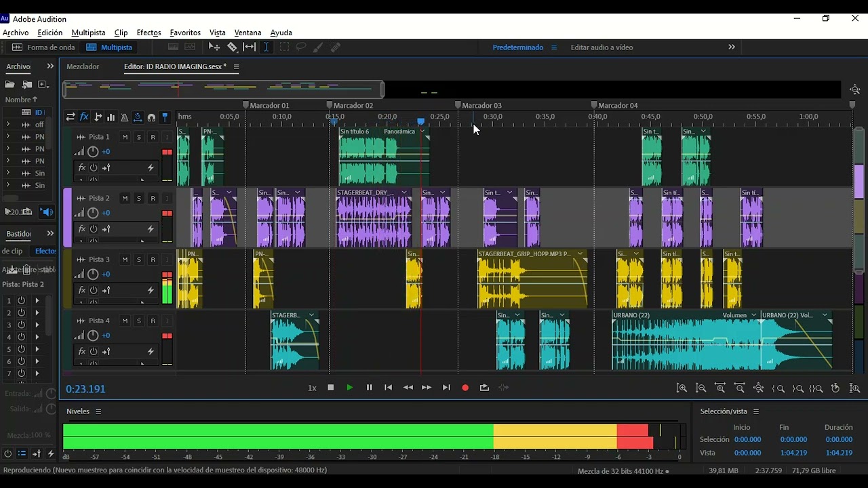Zoom in amplitude icon
Image resolution: width=868 pixels, height=488 pixels.
[682, 388]
